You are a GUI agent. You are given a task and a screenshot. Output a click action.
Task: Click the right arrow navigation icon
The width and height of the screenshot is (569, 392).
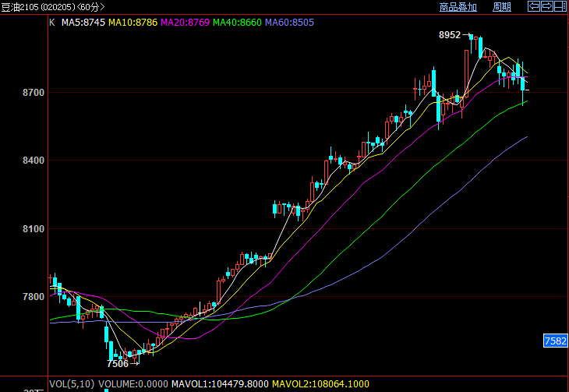point(547,6)
